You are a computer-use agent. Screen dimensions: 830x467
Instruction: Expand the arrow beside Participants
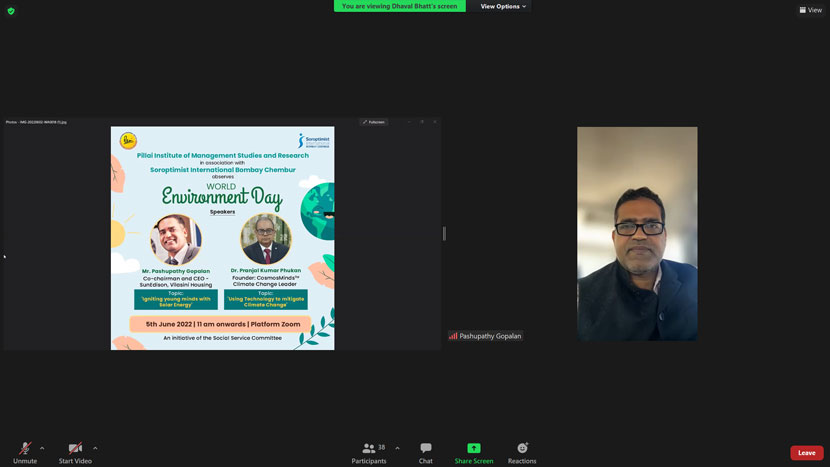(397, 448)
